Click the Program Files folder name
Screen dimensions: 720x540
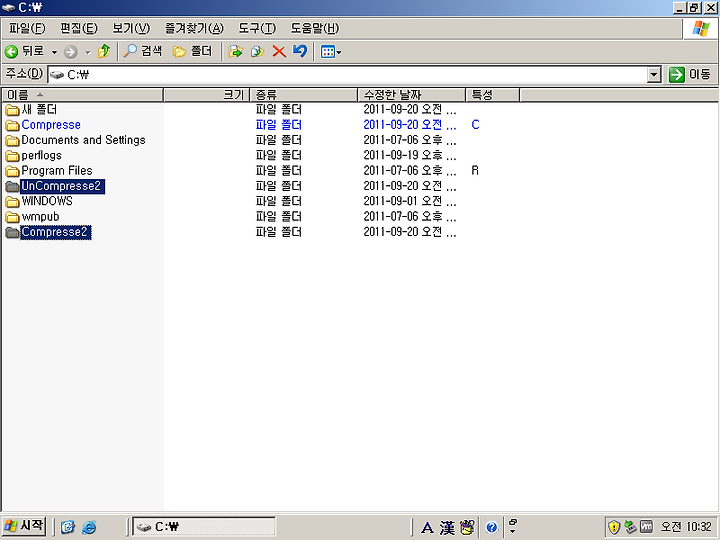coord(57,171)
